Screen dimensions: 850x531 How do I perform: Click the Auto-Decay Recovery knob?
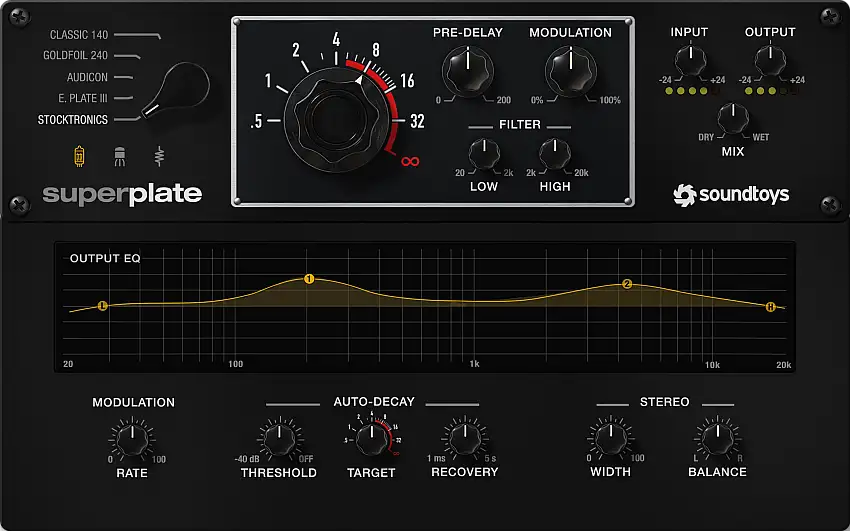465,439
